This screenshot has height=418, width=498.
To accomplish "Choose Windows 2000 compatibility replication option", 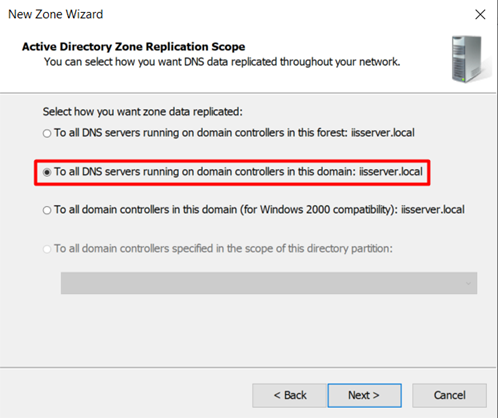I will point(47,210).
